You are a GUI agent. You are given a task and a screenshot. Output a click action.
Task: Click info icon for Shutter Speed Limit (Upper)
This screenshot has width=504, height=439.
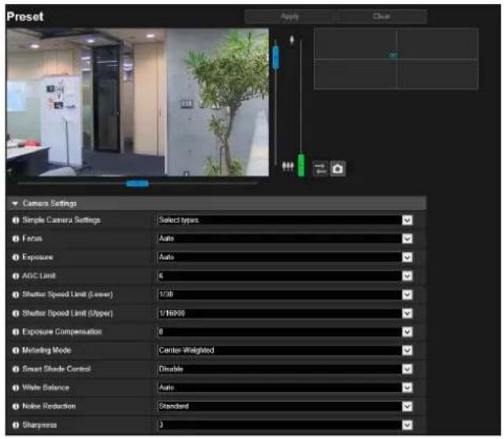pyautogui.click(x=16, y=313)
